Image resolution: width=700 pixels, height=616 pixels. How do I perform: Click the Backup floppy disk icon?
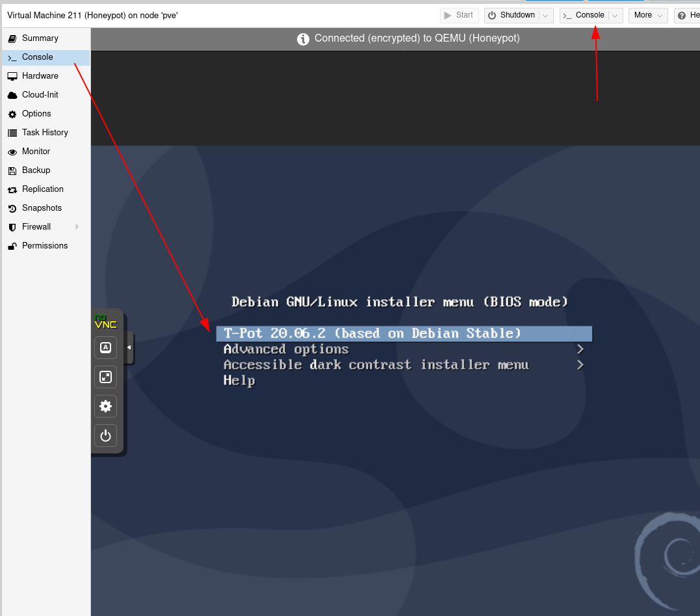[x=12, y=170]
